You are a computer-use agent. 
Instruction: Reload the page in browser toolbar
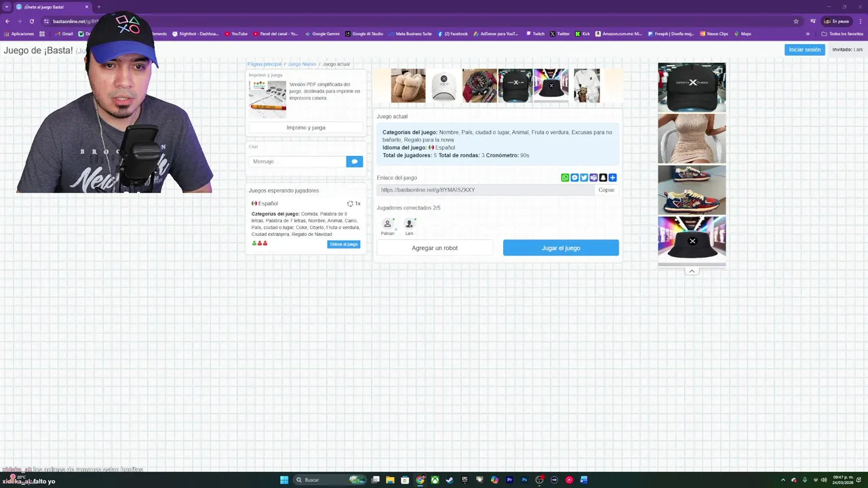[x=31, y=21]
